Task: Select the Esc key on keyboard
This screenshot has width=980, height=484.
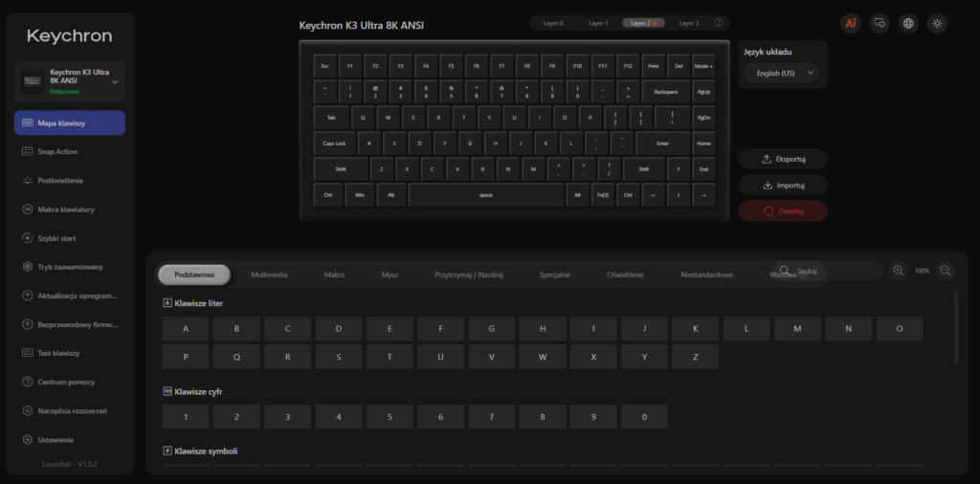Action: [x=325, y=66]
